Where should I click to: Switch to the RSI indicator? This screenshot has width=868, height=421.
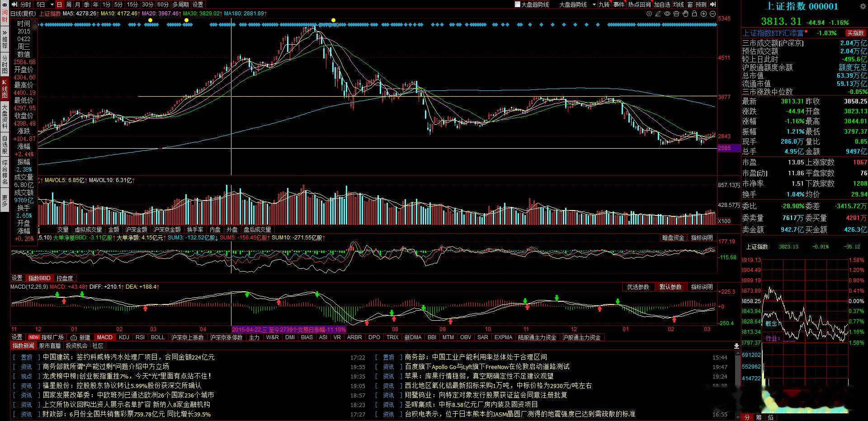(x=140, y=337)
